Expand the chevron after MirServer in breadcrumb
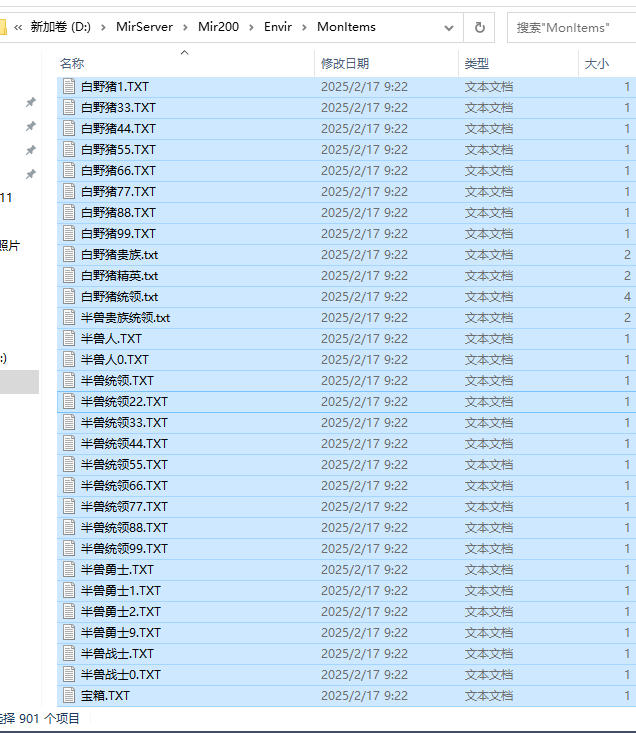The image size is (636, 733). pos(186,28)
